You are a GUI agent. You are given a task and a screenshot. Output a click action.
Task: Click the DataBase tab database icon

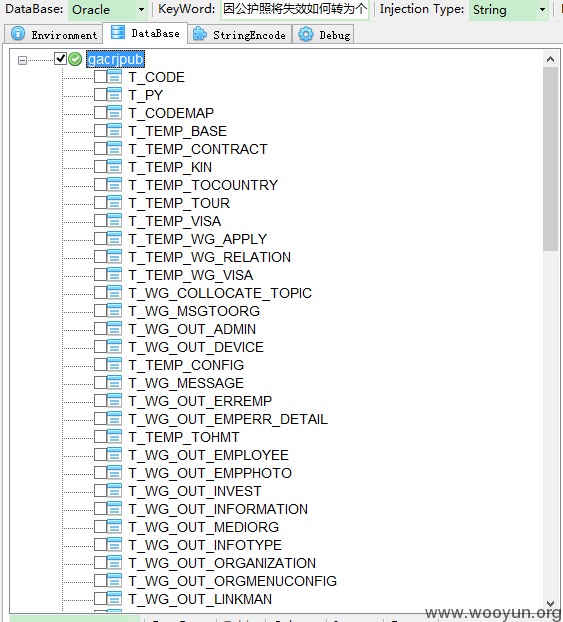pos(117,33)
